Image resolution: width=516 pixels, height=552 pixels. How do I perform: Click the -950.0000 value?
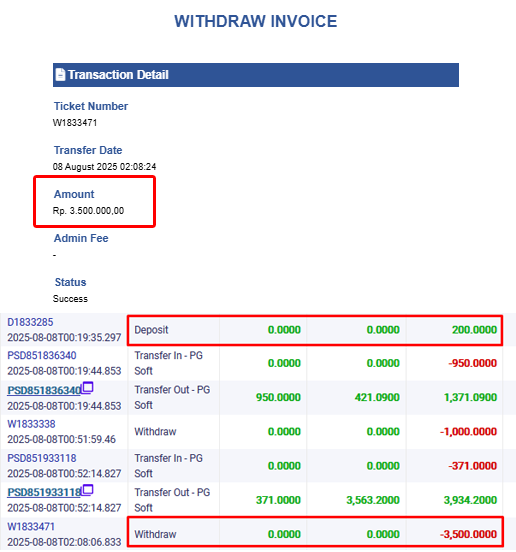point(472,363)
